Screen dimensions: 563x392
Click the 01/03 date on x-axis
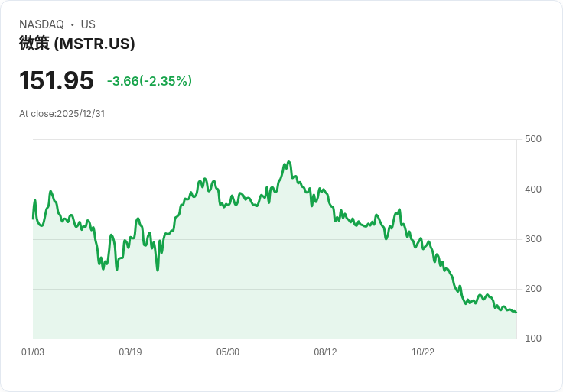point(33,352)
